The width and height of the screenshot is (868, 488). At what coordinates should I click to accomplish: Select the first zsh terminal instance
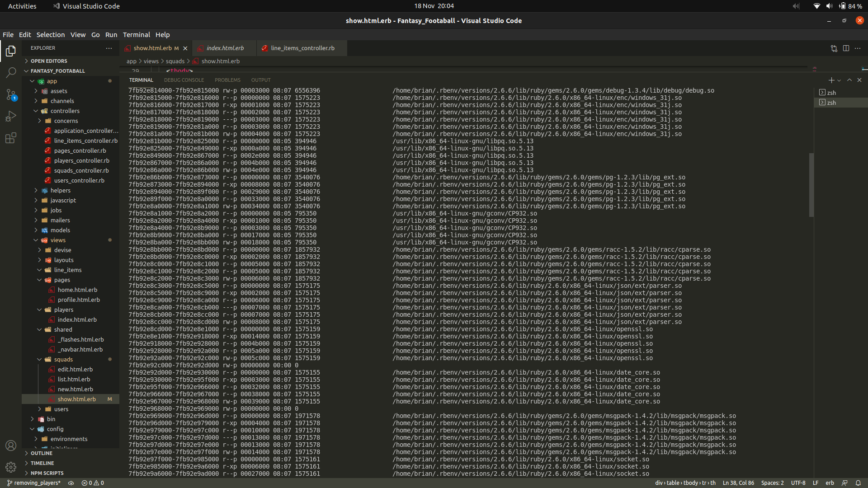(x=831, y=93)
